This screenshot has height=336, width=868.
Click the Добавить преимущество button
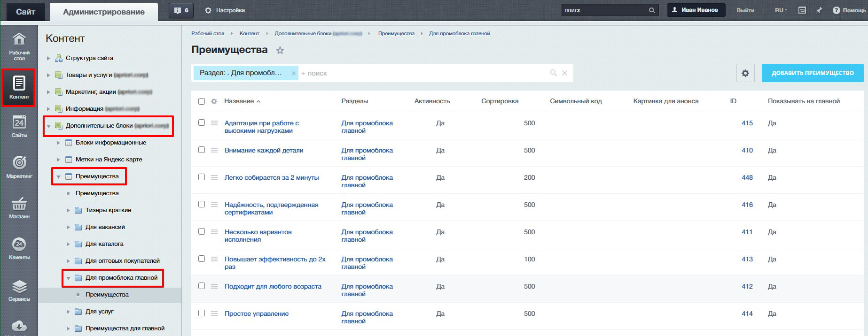tap(812, 73)
